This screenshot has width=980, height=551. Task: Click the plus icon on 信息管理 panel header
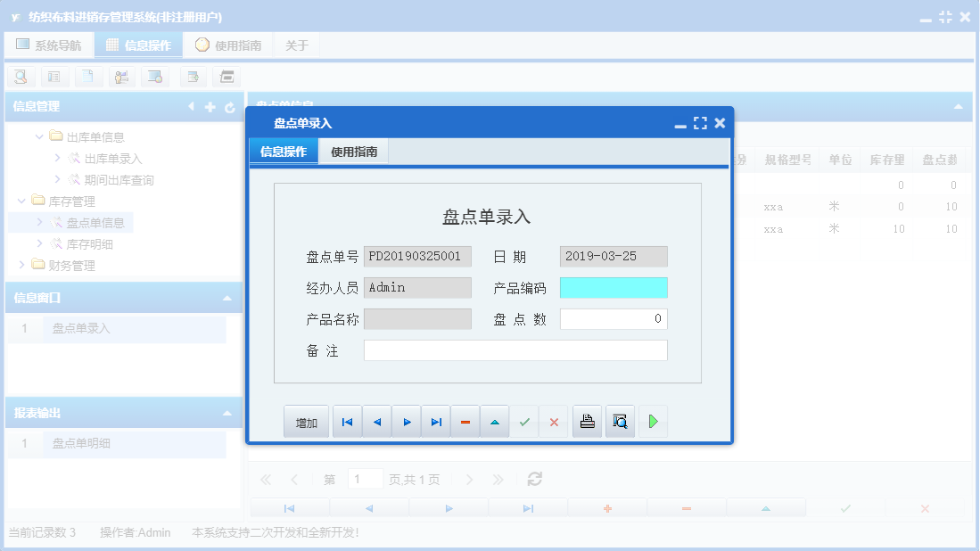click(209, 106)
